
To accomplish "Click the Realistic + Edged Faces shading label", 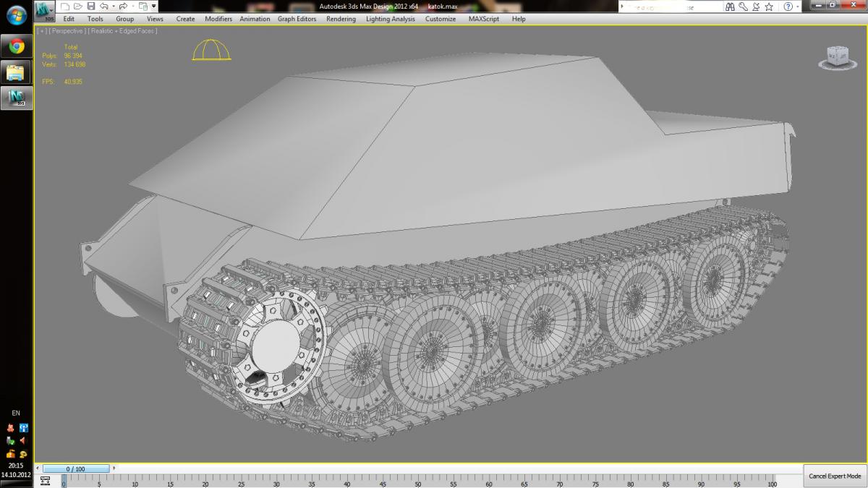I will [122, 31].
